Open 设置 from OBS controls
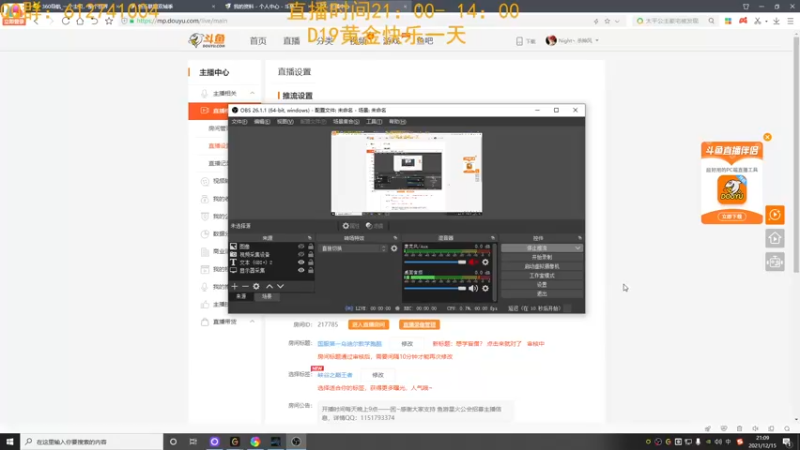The height and width of the screenshot is (450, 800). click(x=542, y=285)
